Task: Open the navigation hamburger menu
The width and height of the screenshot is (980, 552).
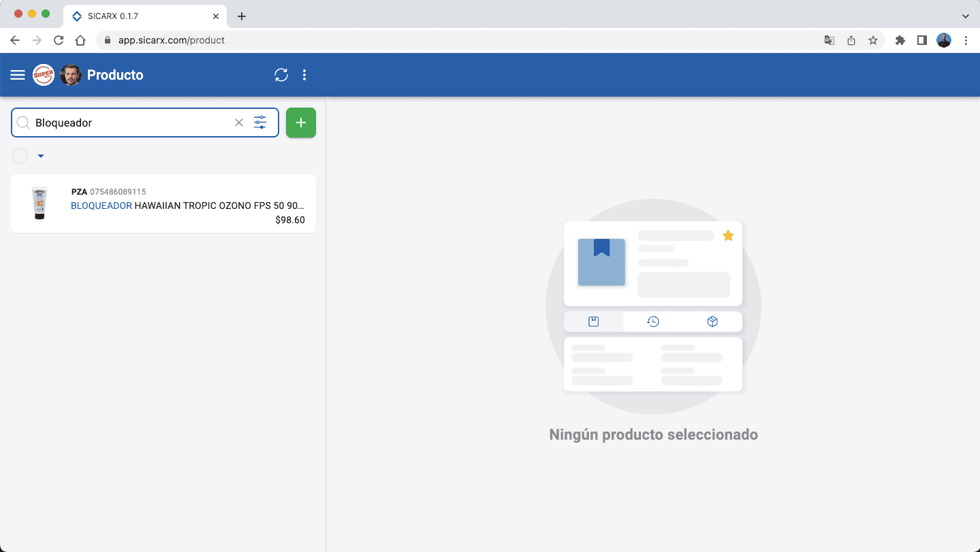Action: click(17, 75)
